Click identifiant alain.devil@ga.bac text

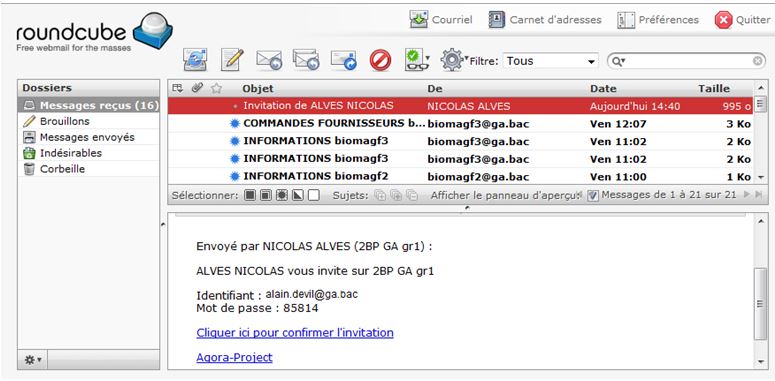pyautogui.click(x=312, y=295)
